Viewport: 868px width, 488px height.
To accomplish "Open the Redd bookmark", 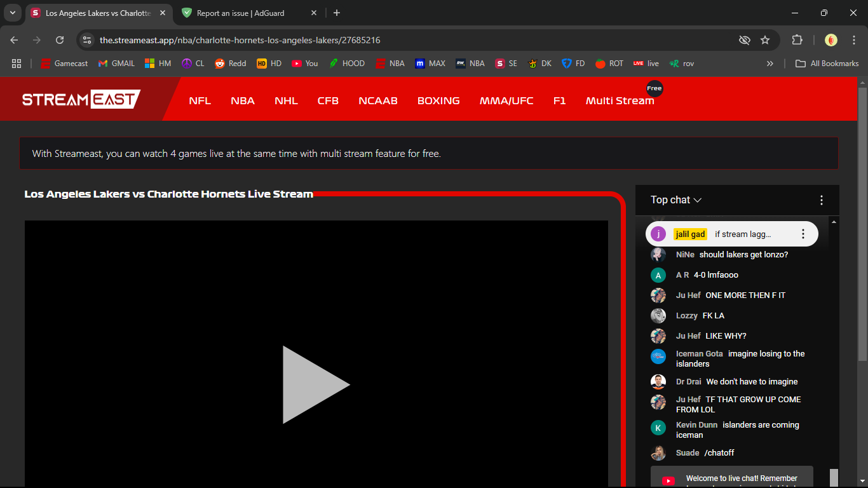I will [231, 64].
